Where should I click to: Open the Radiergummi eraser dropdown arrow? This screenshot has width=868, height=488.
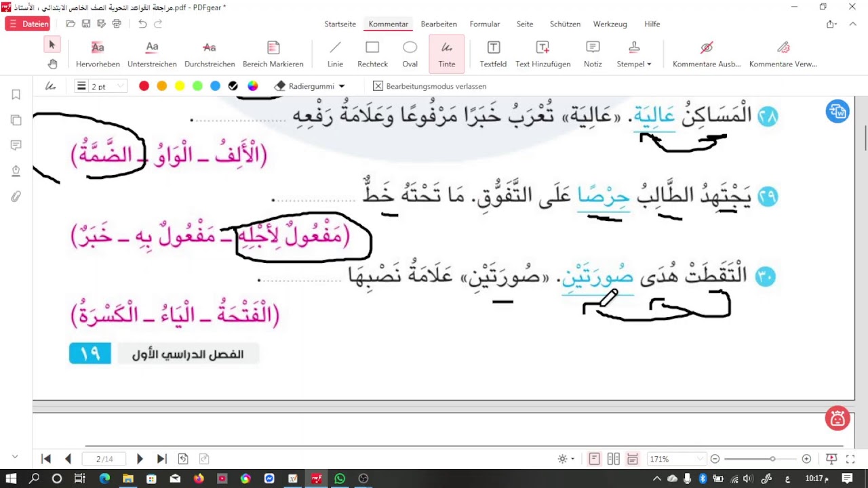click(342, 86)
